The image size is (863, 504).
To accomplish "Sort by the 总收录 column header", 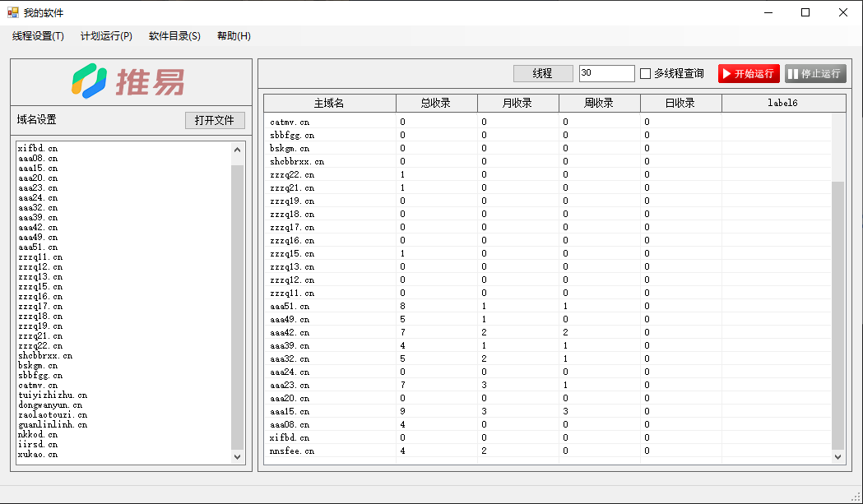I will pyautogui.click(x=436, y=104).
